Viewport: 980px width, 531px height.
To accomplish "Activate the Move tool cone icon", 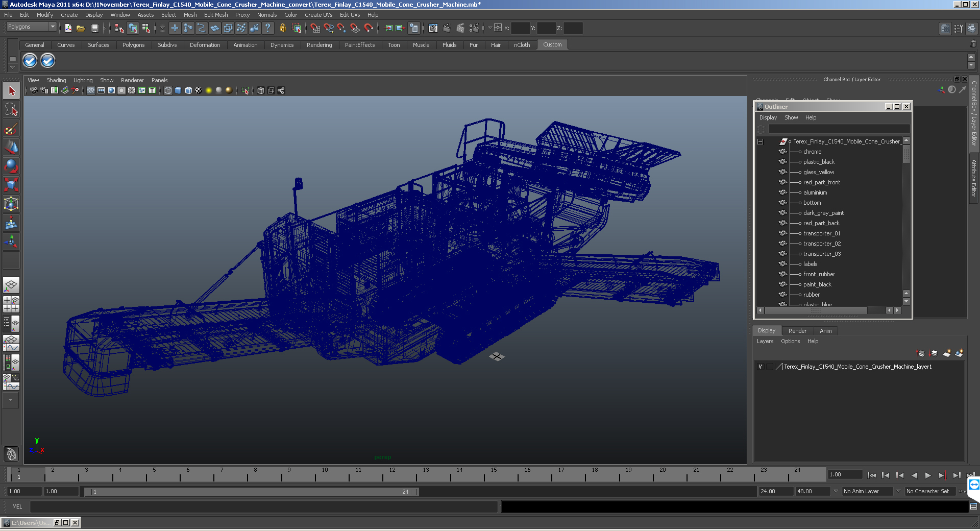I will pos(11,147).
